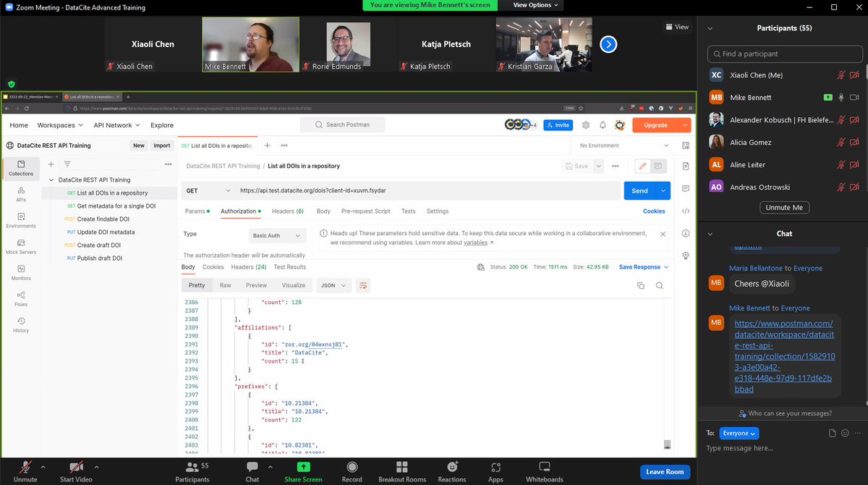The image size is (868, 485).
Task: Switch to the comment mode icon
Action: (658, 166)
